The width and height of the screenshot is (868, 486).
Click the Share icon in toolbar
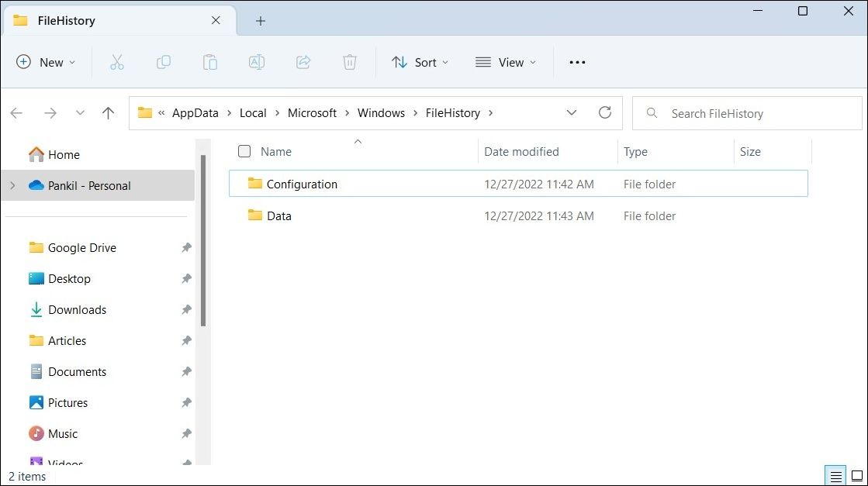303,63
